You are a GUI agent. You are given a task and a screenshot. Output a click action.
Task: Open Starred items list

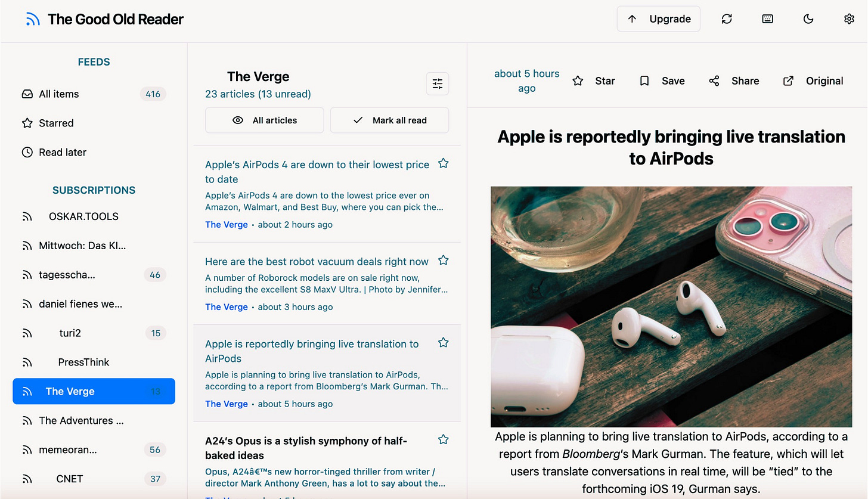tap(94, 123)
